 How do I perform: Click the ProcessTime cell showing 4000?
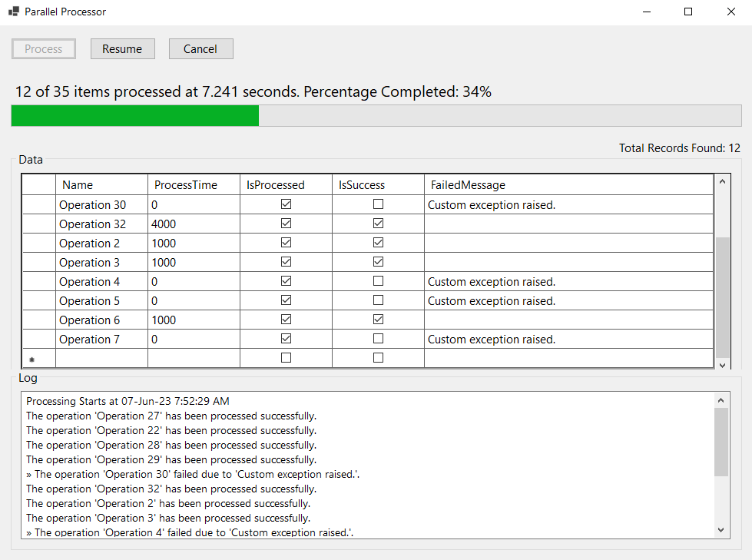[194, 224]
